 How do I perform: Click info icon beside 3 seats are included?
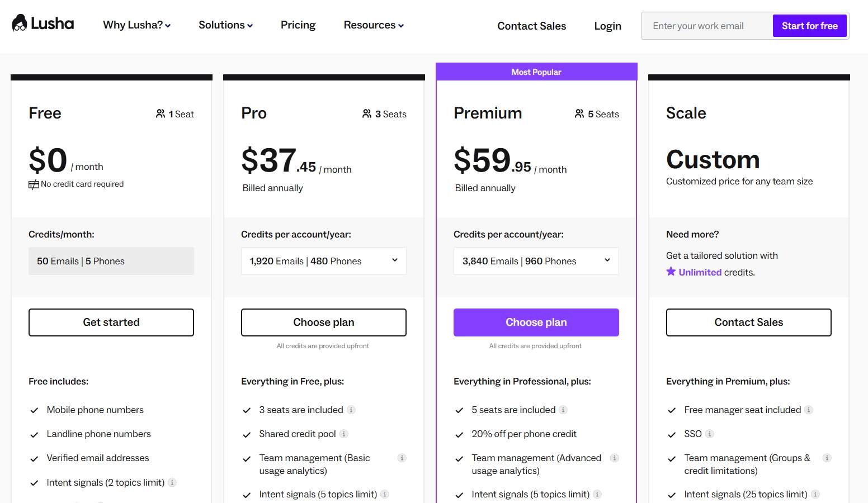(x=351, y=410)
